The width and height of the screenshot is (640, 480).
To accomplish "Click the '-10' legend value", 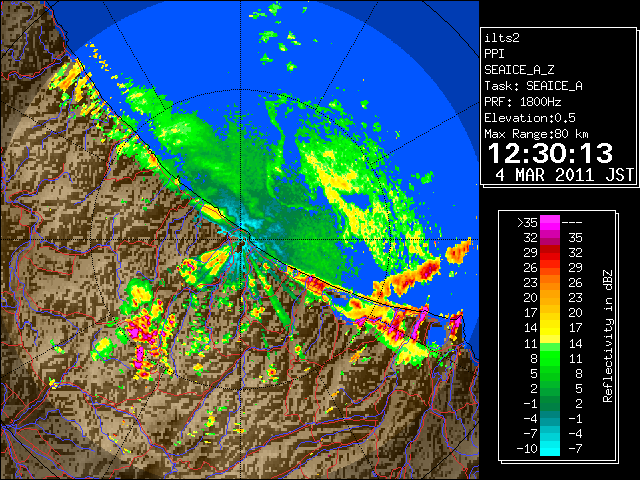I will point(527,449).
